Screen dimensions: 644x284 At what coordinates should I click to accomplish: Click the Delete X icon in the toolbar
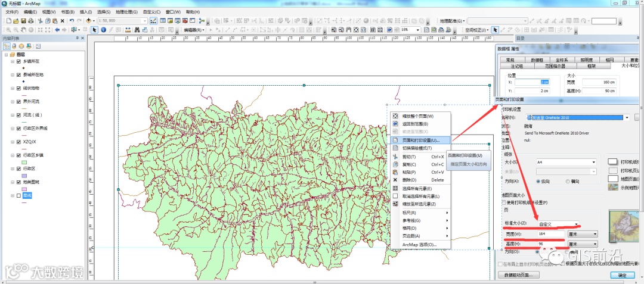point(63,21)
